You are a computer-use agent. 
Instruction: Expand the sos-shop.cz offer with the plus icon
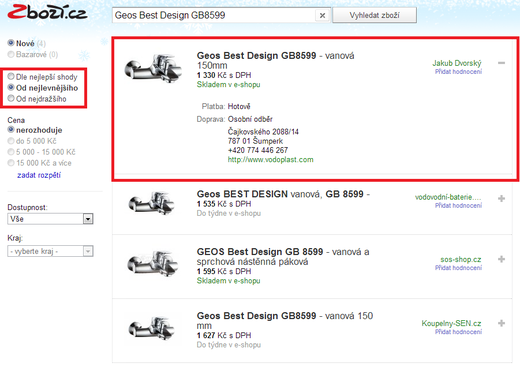click(501, 259)
